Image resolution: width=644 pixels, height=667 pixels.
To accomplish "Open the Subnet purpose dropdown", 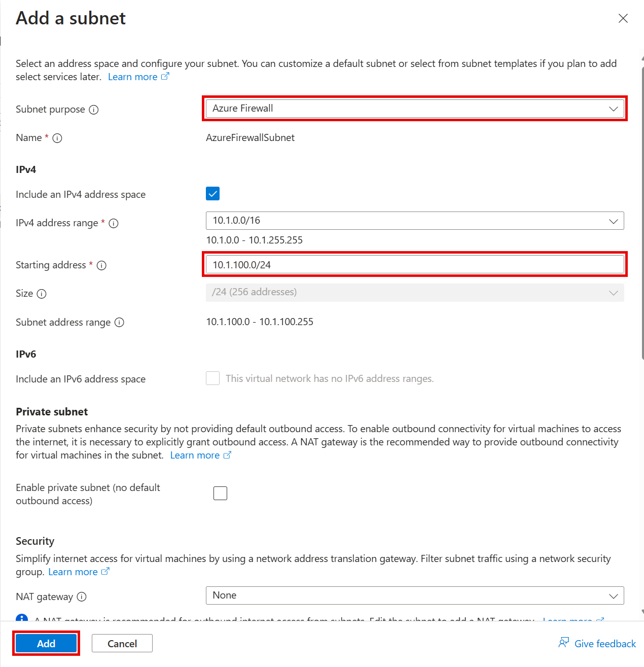I will 613,108.
